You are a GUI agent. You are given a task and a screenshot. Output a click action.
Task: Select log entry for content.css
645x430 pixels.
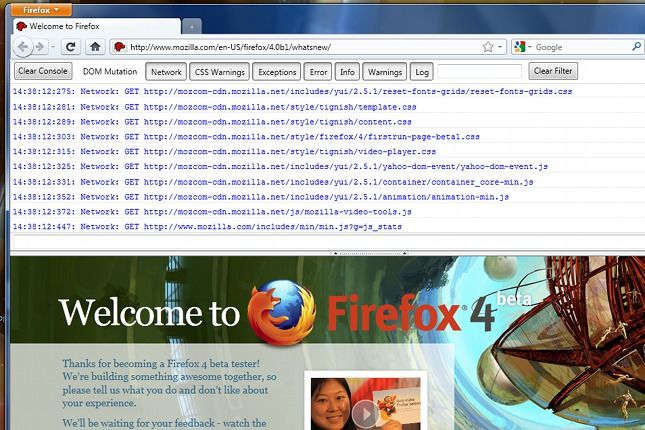(x=327, y=122)
